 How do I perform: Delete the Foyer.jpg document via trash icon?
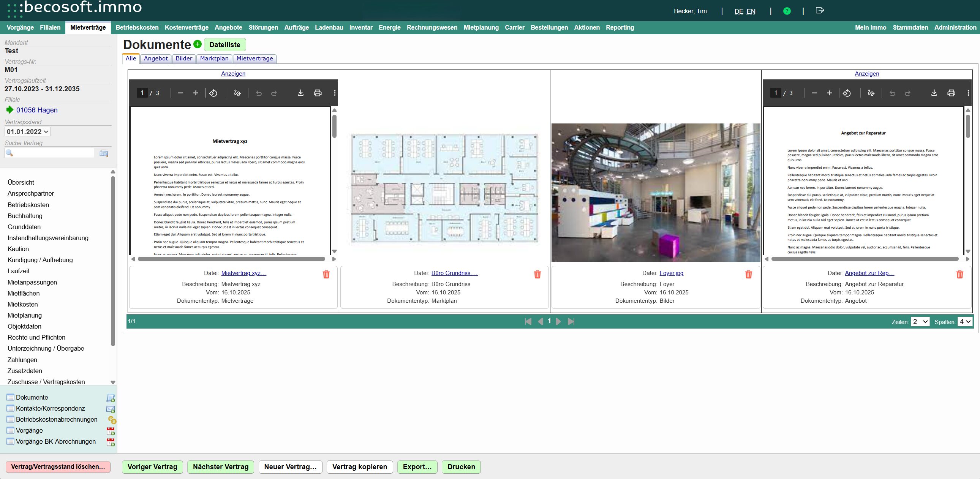(748, 274)
